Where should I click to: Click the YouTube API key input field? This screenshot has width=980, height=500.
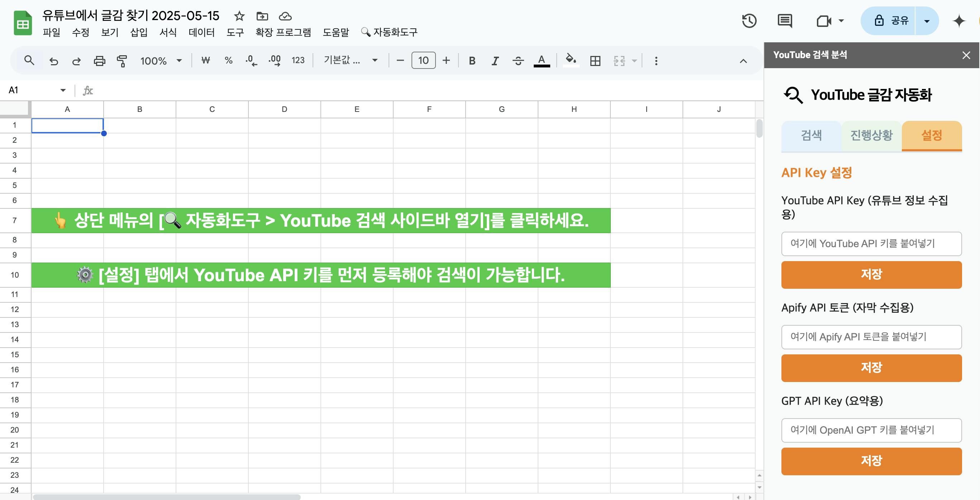[872, 244]
